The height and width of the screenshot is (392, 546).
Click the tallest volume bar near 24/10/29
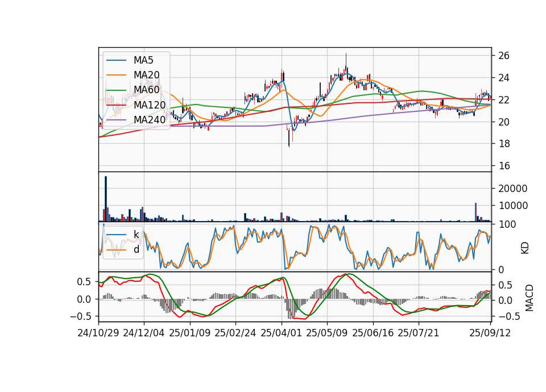[x=106, y=199]
